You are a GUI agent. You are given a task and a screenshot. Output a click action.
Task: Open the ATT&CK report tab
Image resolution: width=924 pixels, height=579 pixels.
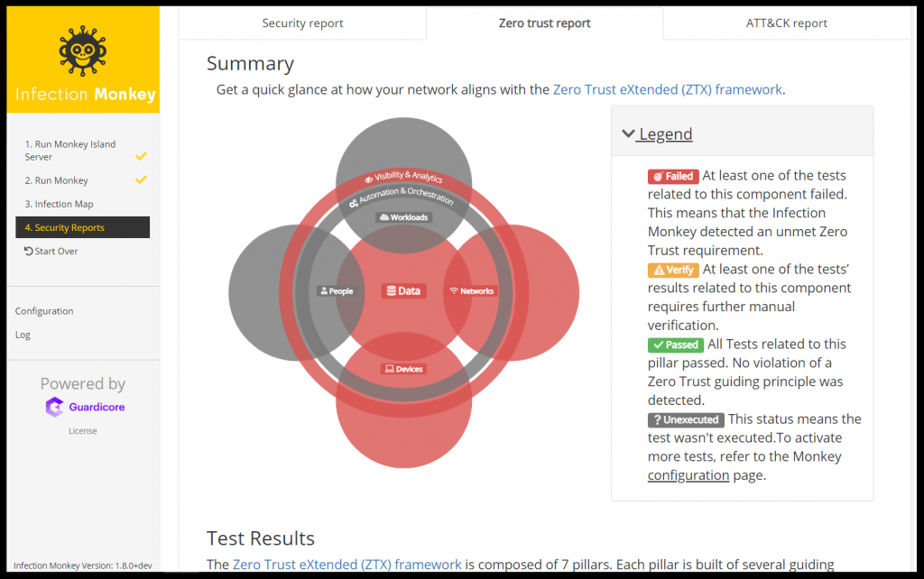pos(786,23)
